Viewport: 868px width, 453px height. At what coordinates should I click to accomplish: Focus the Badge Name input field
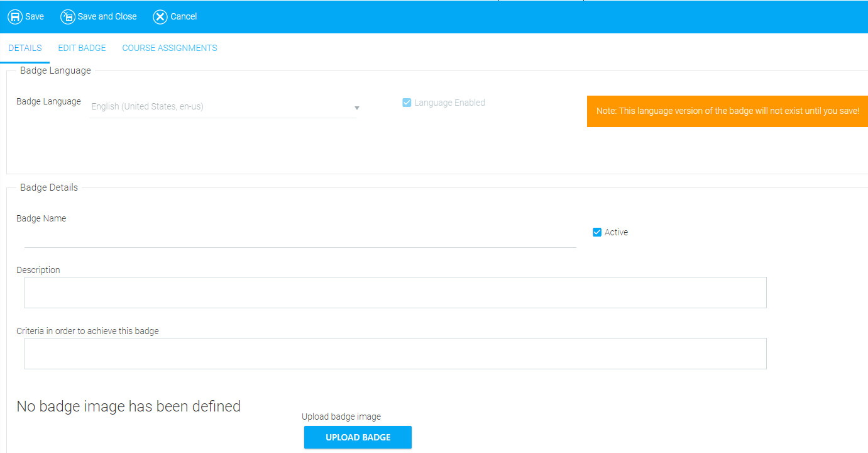300,238
